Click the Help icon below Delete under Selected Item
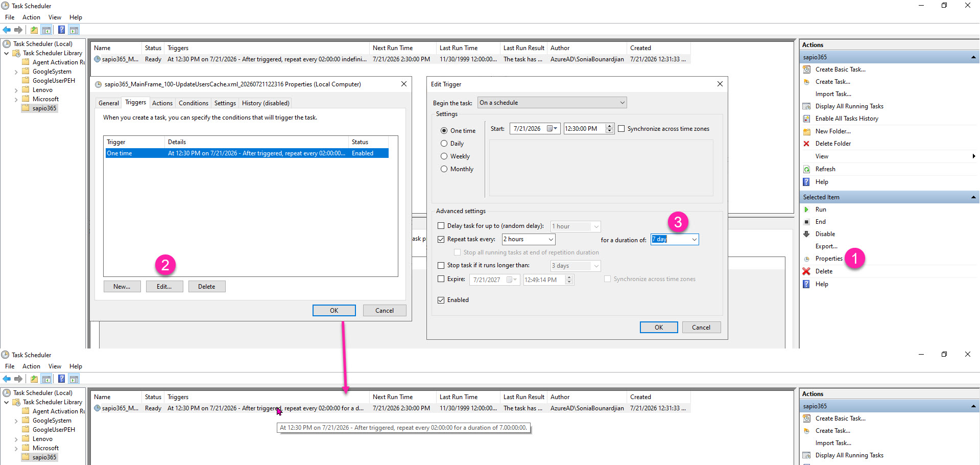980x465 pixels. tap(807, 284)
